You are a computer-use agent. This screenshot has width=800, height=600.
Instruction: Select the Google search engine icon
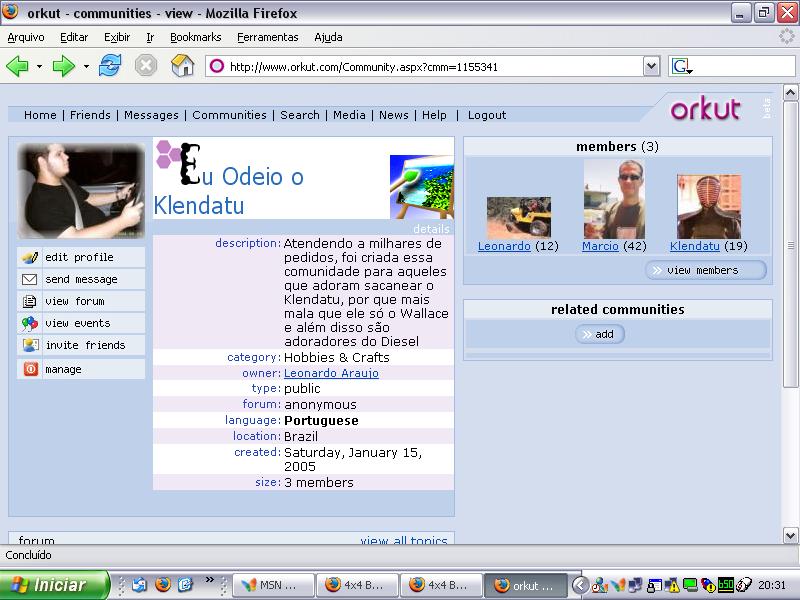681,66
